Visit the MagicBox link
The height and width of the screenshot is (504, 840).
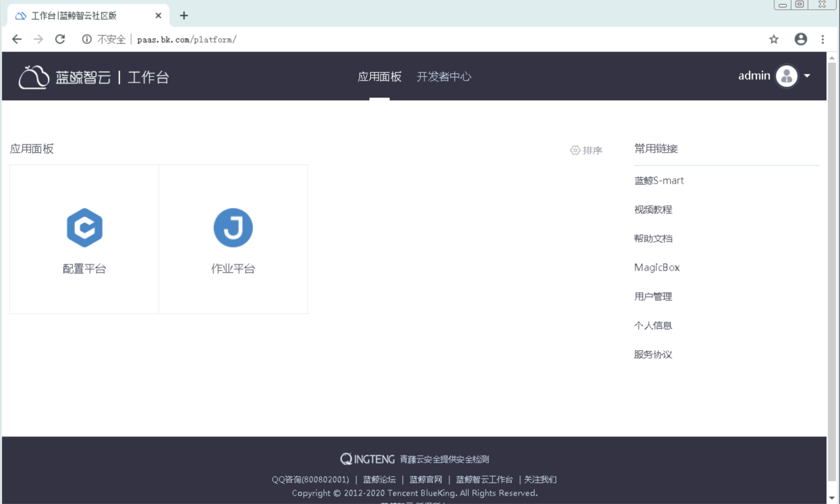657,268
